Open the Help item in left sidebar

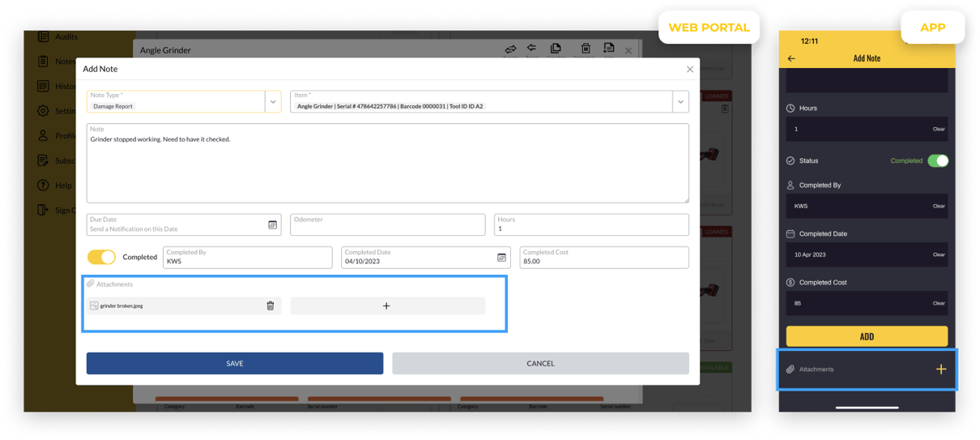point(45,186)
